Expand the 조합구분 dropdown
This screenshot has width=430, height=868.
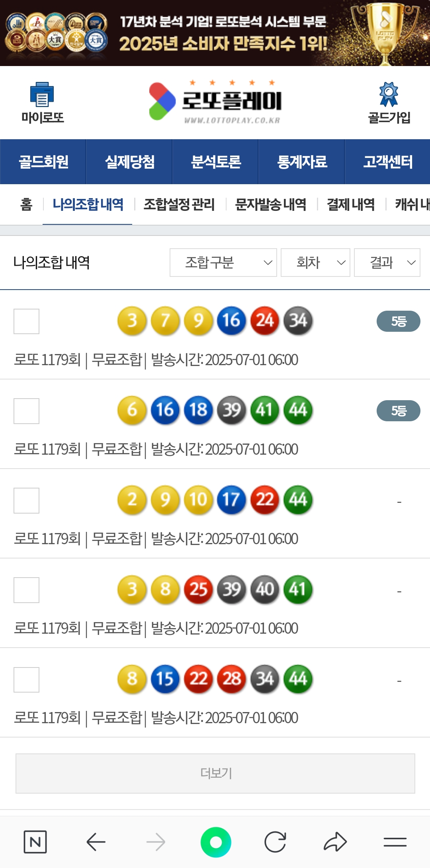tap(223, 263)
